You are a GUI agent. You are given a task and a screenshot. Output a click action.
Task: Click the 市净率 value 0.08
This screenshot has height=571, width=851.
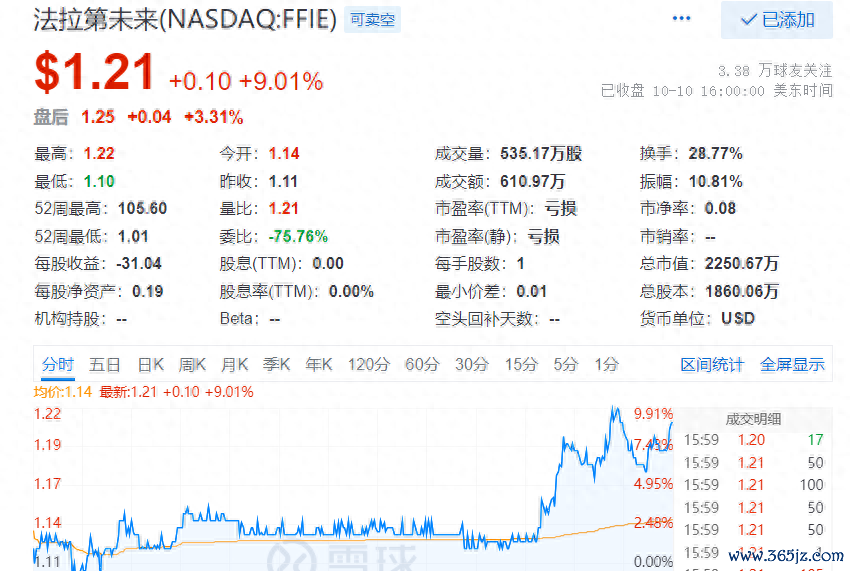click(720, 208)
